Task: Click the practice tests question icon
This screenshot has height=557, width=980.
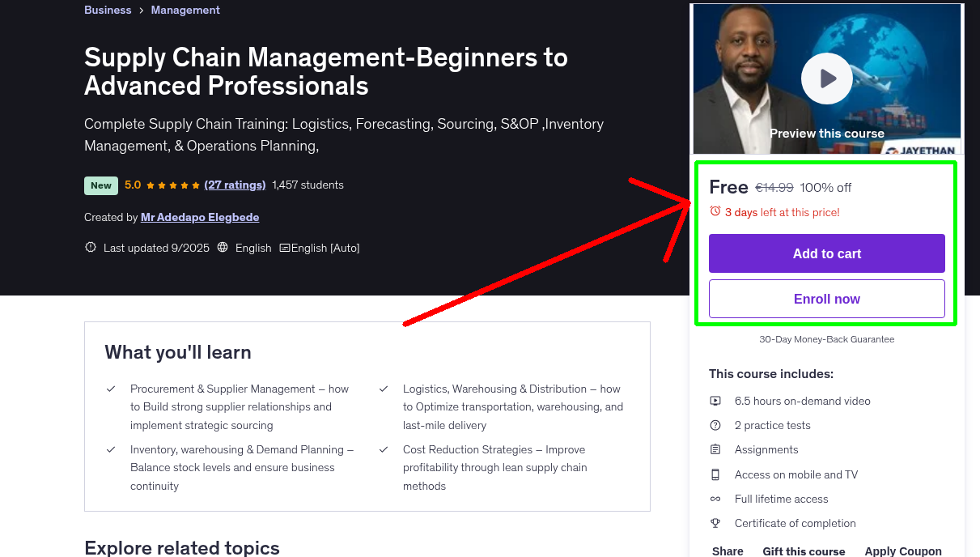Action: (x=715, y=425)
